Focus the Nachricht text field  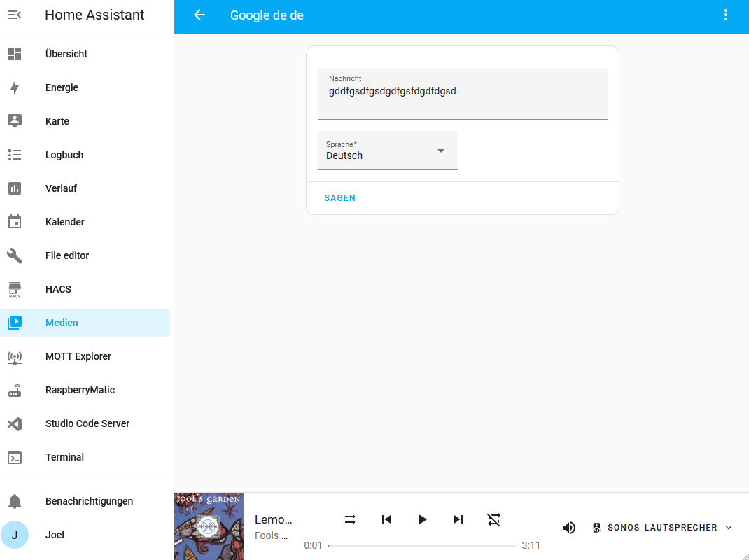463,94
